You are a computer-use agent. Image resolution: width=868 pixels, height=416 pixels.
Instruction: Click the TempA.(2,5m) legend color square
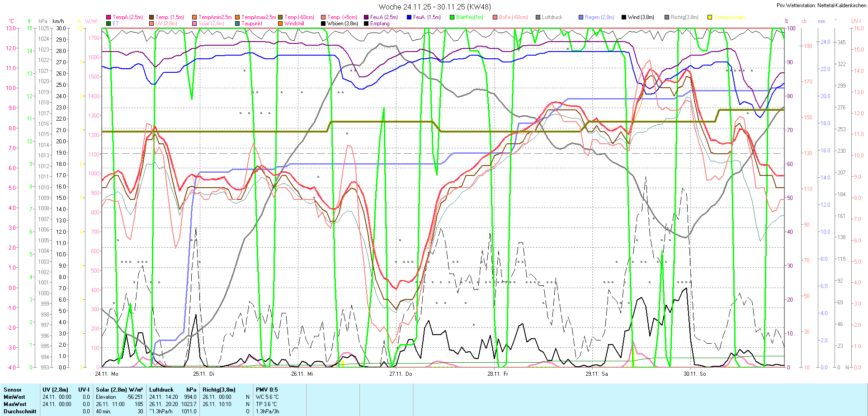(x=108, y=17)
